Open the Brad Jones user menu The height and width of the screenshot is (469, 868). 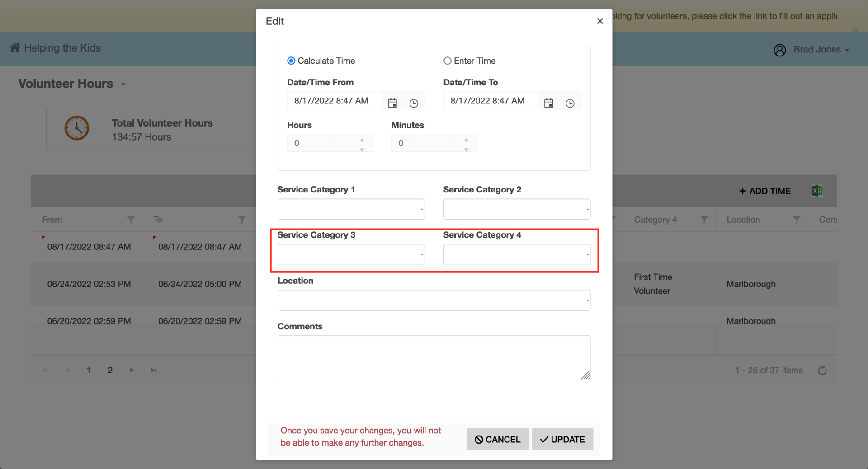click(x=812, y=50)
